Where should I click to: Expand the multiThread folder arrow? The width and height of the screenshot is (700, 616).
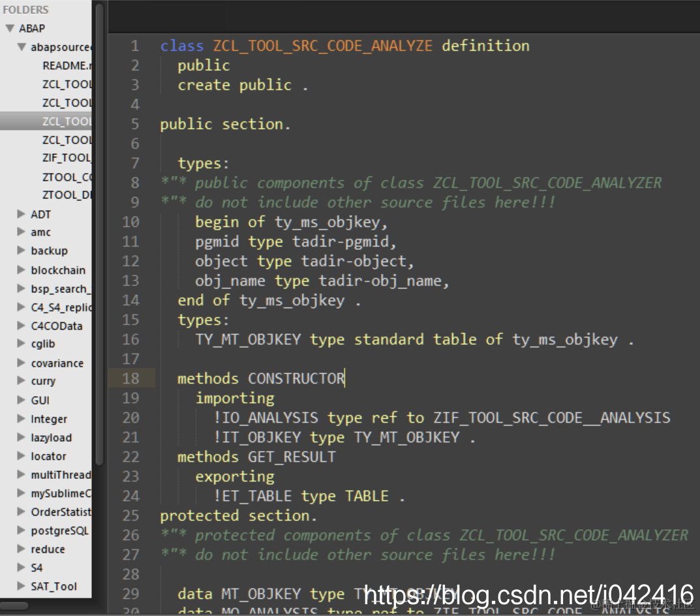21,474
